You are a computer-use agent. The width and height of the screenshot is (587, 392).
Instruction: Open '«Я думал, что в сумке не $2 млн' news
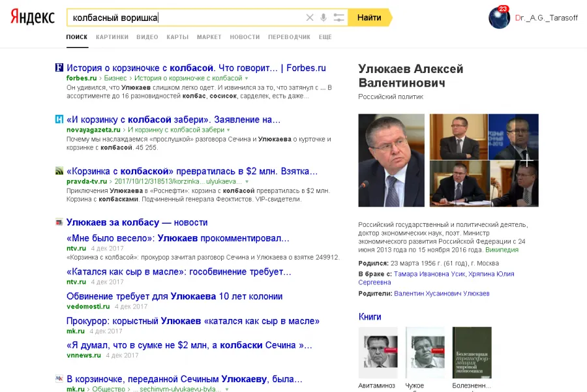pyautogui.click(x=189, y=345)
